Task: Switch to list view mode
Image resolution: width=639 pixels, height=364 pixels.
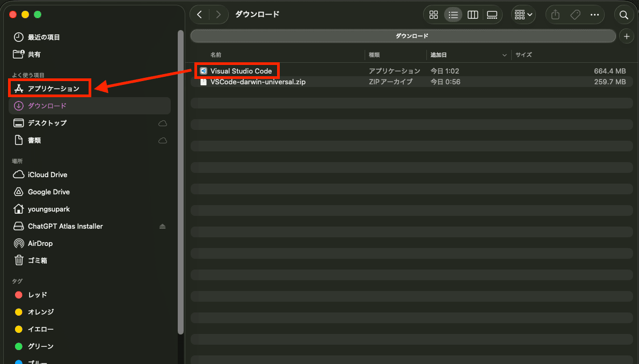Action: point(453,15)
